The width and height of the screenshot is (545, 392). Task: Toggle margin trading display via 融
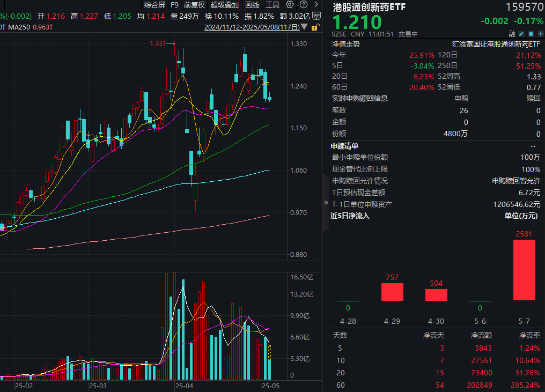pyautogui.click(x=512, y=33)
